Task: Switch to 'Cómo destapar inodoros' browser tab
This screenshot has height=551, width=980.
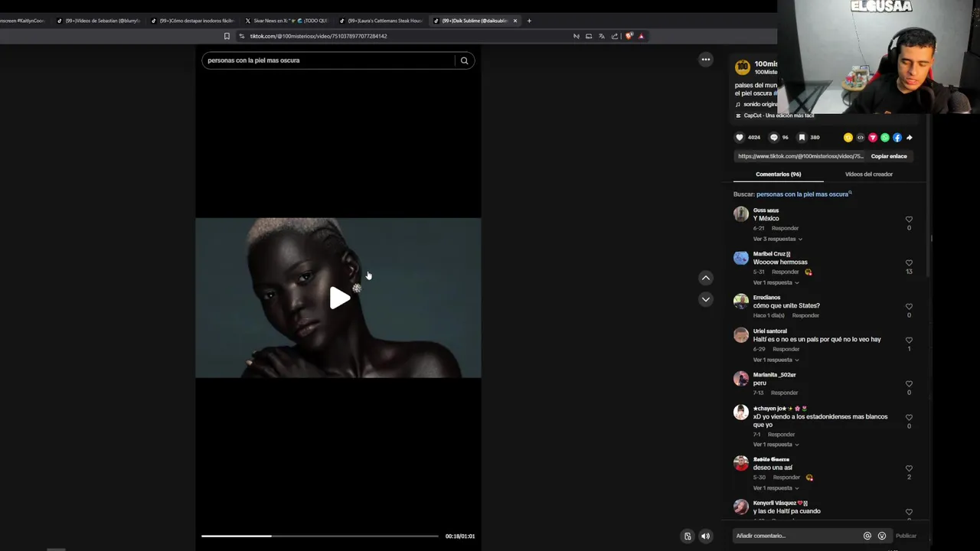Action: (x=193, y=21)
